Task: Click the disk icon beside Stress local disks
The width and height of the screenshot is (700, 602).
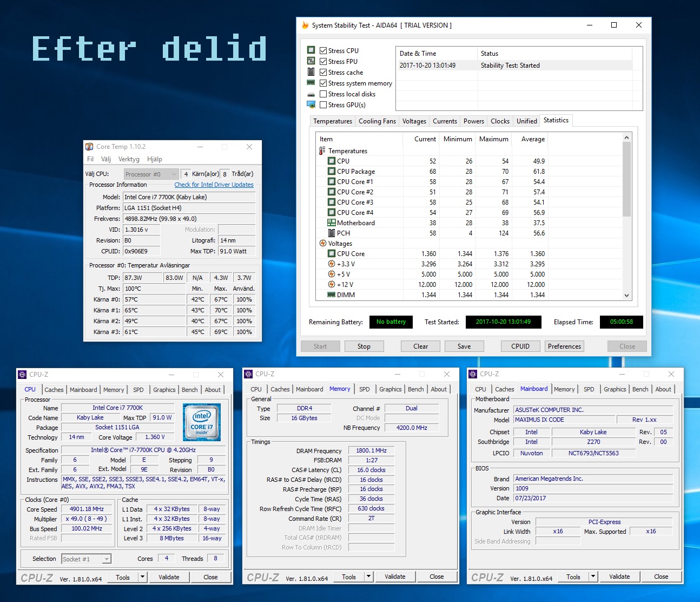Action: pyautogui.click(x=311, y=94)
